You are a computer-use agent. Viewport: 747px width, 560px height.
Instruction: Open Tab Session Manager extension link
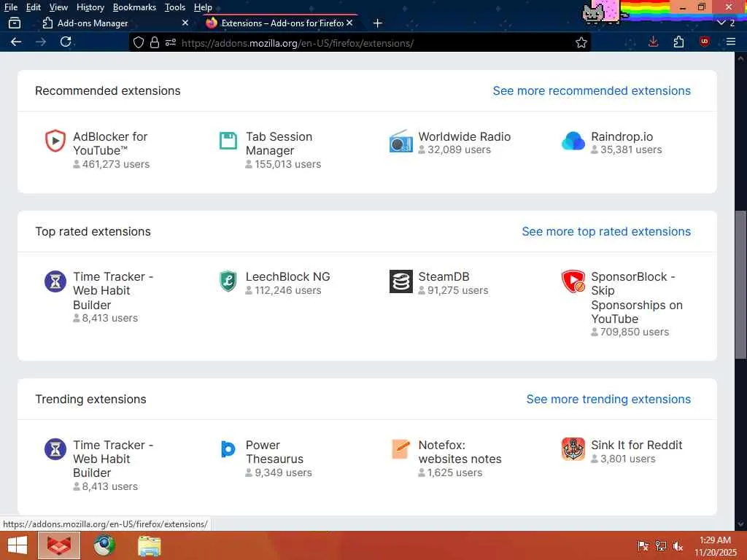[x=279, y=144]
